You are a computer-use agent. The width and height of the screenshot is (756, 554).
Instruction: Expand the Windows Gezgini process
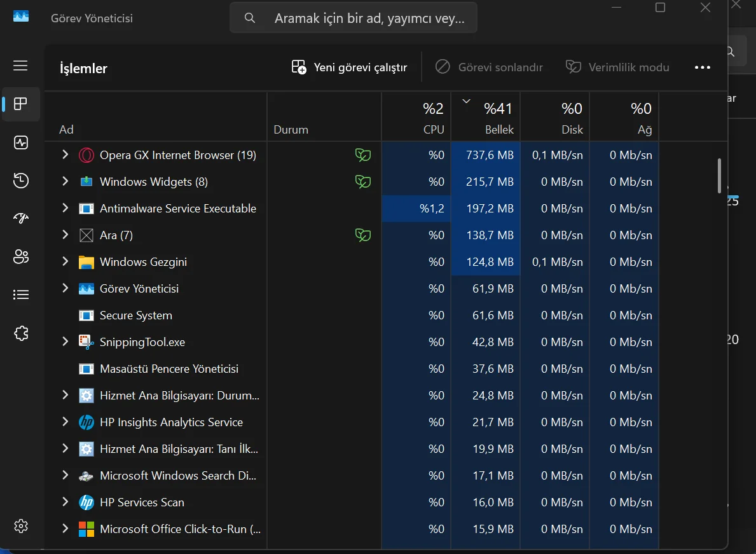(x=65, y=261)
